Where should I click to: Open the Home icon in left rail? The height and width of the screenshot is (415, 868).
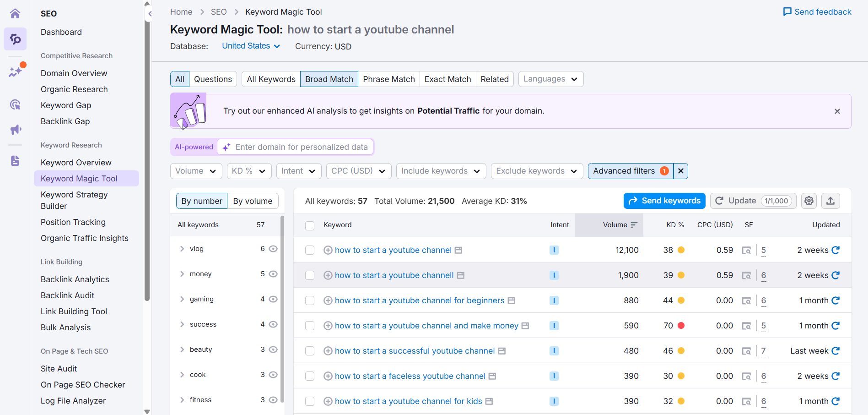click(x=15, y=13)
